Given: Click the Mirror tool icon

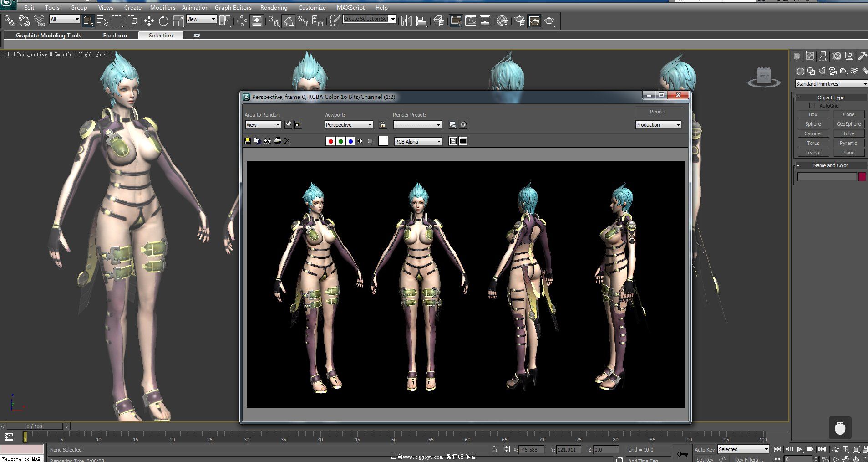Looking at the screenshot, I should click(x=406, y=21).
